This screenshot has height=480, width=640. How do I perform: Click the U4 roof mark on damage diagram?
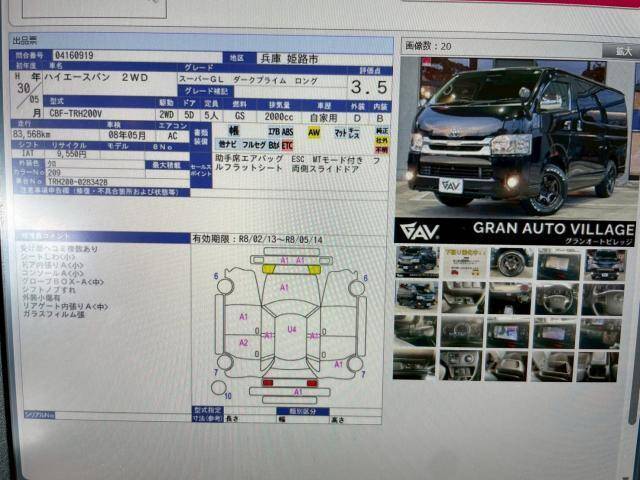tap(292, 329)
